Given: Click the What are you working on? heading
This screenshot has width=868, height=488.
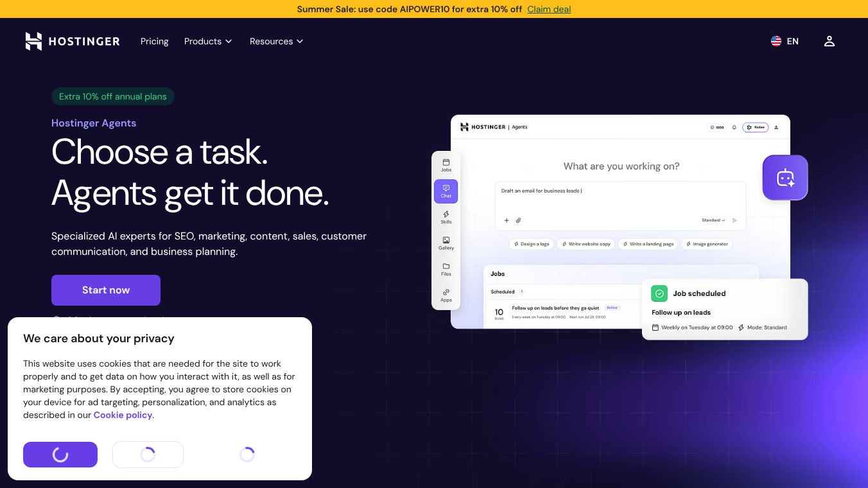Looking at the screenshot, I should (x=621, y=166).
